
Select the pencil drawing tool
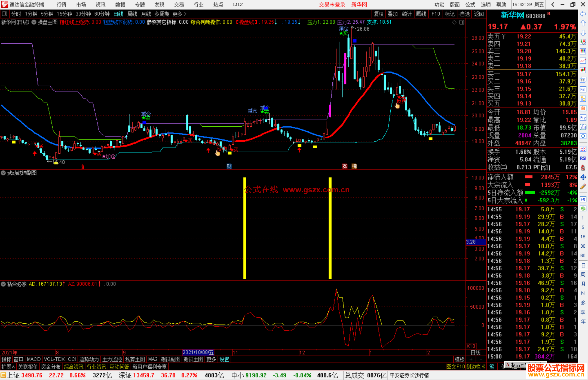click(x=583, y=187)
